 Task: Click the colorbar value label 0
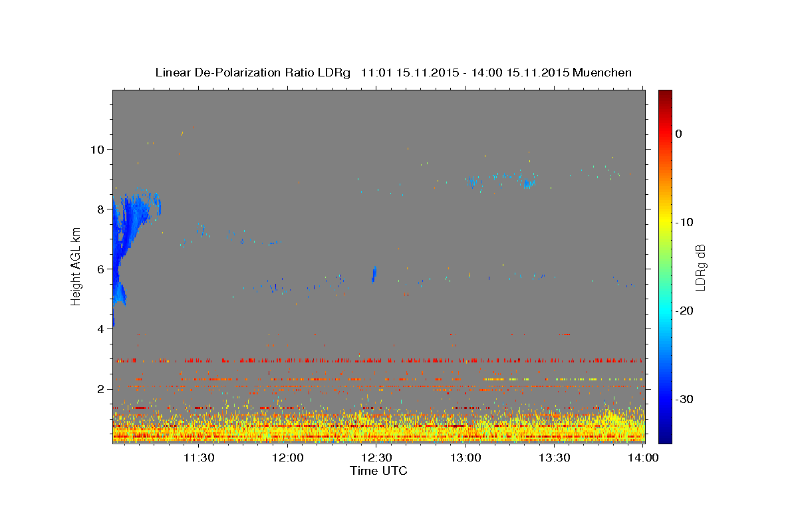[x=678, y=134]
